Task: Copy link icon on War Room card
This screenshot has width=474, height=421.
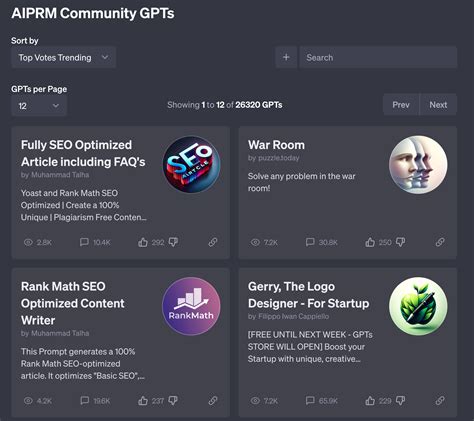Action: pyautogui.click(x=440, y=242)
